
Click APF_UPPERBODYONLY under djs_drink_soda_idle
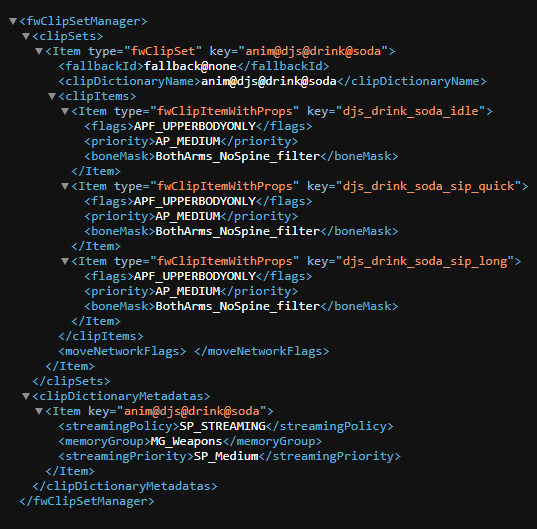195,126
